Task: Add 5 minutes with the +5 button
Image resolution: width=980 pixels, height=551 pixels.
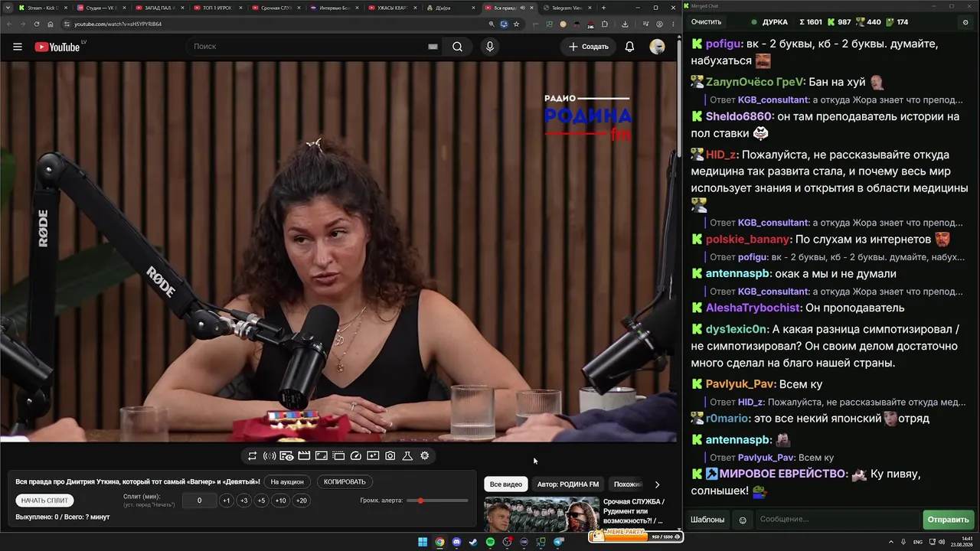Action: pyautogui.click(x=261, y=500)
